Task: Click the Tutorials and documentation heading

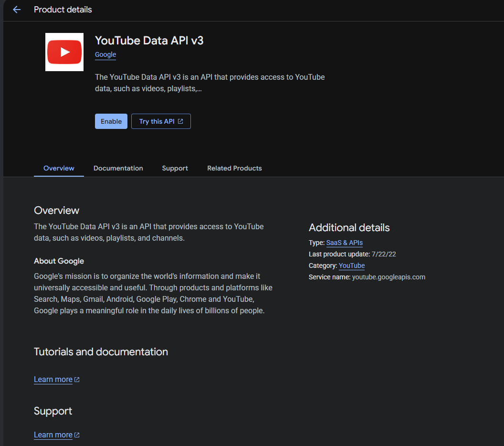Action: [x=101, y=352]
